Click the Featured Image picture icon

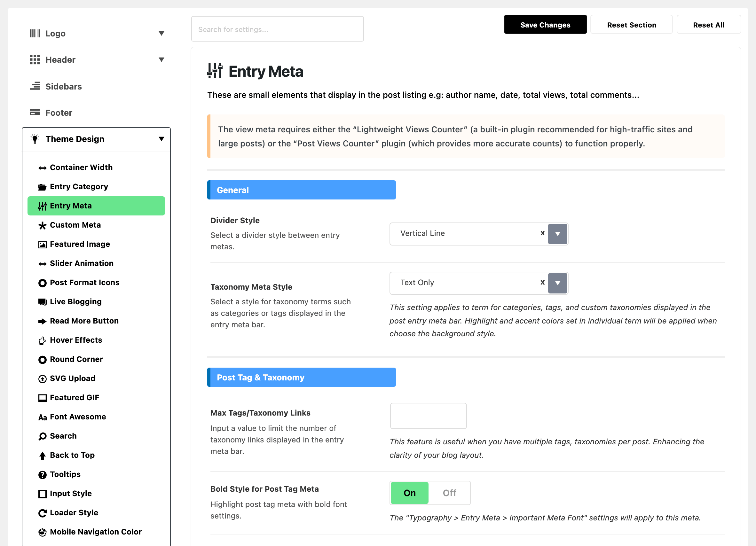[42, 245]
